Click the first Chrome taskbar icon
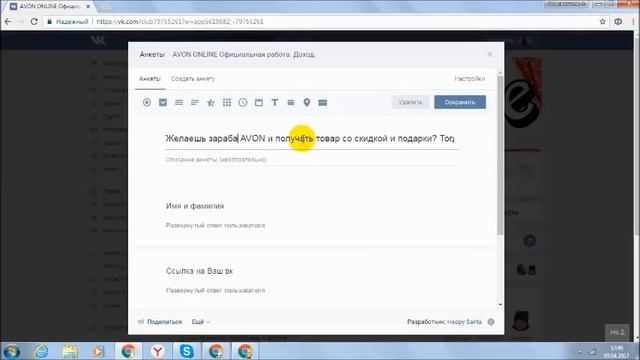The height and width of the screenshot is (360, 640). click(x=128, y=351)
